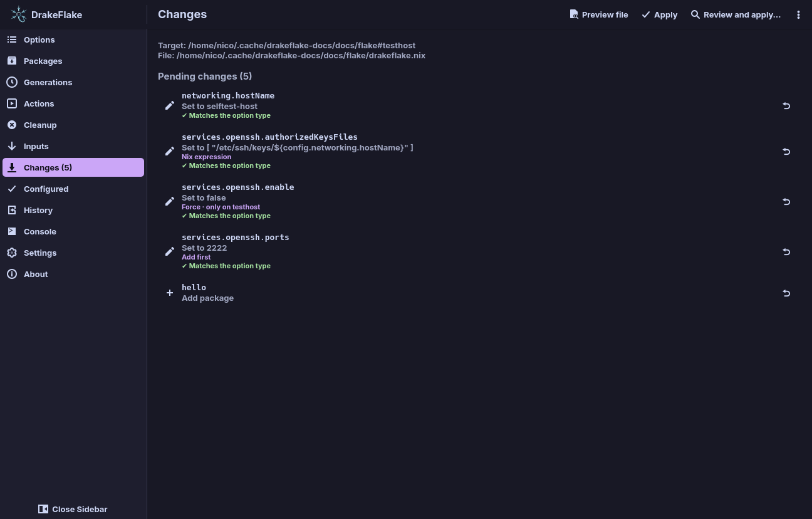Screen dimensions: 812x519
Task: Edit authorizedKeysFiles change via pencil icon
Action: (x=170, y=151)
